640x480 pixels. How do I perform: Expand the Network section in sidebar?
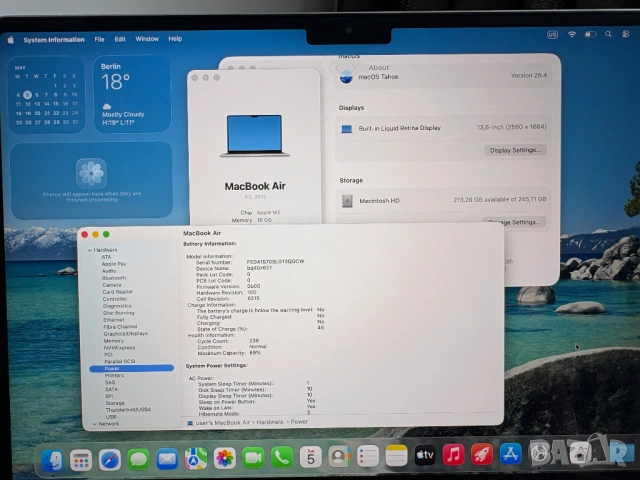(x=95, y=424)
